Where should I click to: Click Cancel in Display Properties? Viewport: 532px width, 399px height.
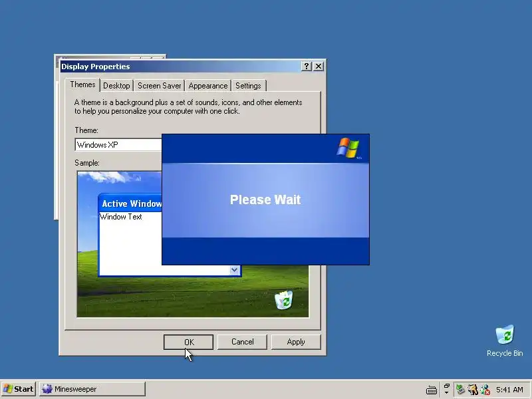tap(242, 342)
